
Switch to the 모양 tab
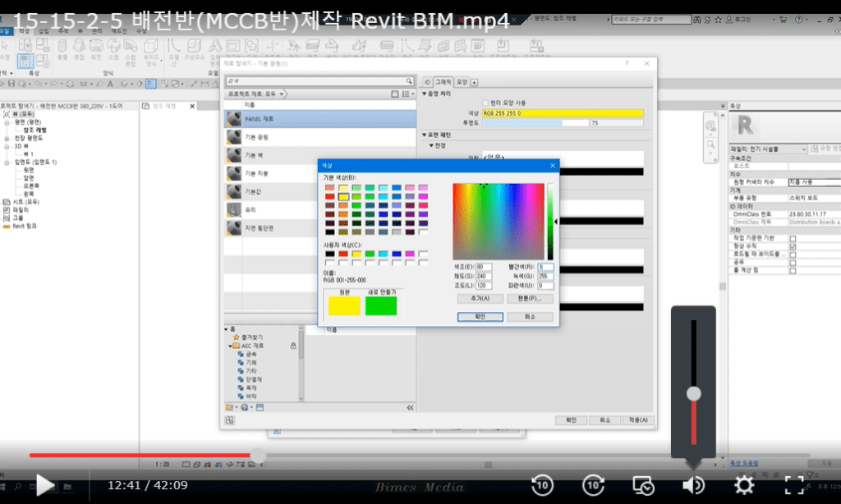pos(462,82)
